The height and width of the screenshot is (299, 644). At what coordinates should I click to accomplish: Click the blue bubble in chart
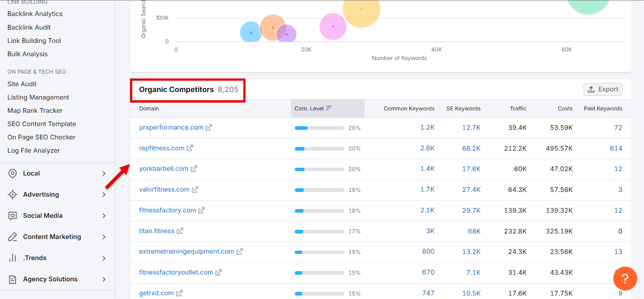pyautogui.click(x=251, y=32)
